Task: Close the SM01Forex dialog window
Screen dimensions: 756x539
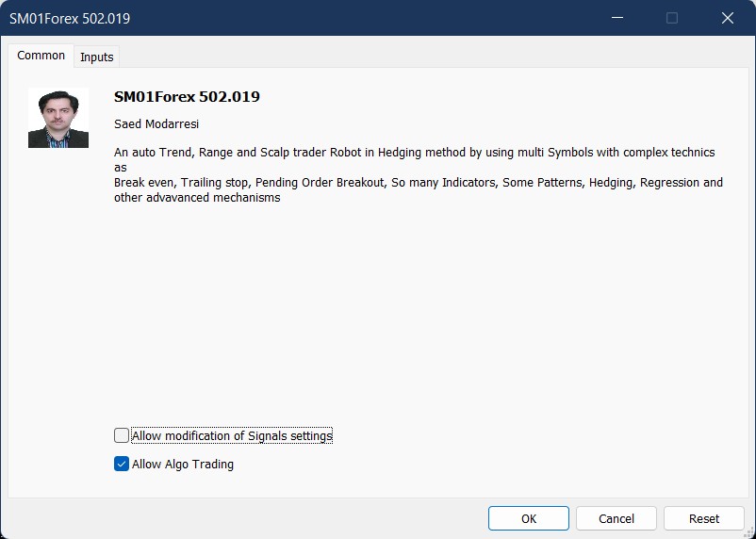Action: click(727, 18)
